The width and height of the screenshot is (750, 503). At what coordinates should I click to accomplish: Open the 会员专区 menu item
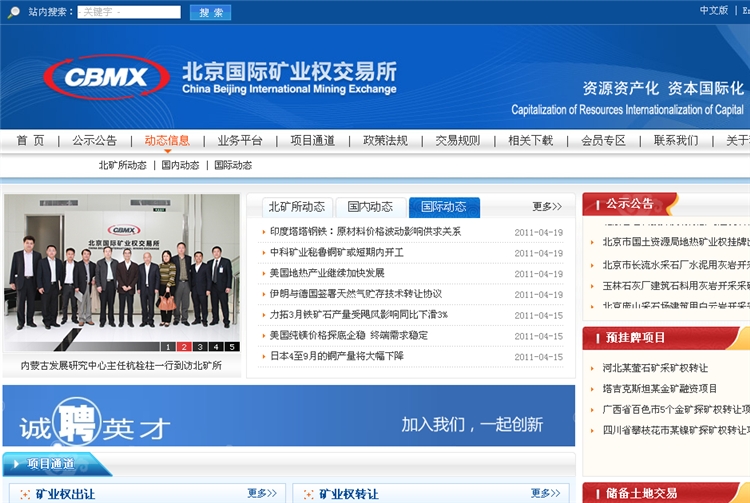[603, 141]
